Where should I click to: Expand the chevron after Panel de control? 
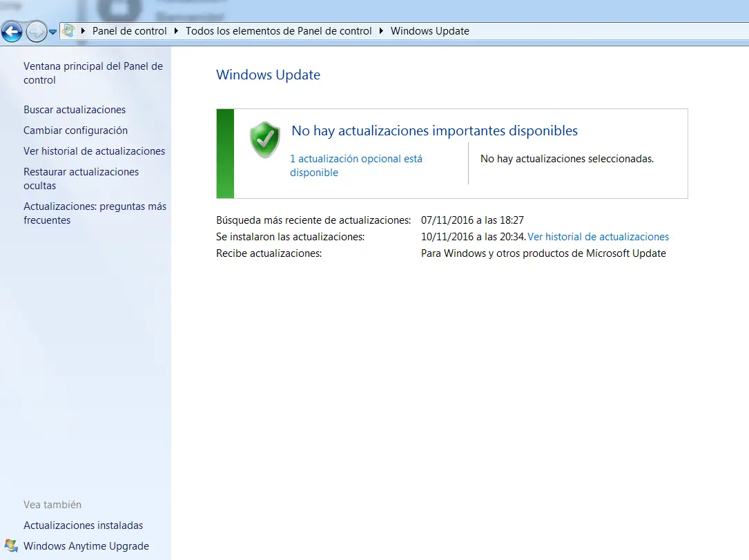coord(176,31)
